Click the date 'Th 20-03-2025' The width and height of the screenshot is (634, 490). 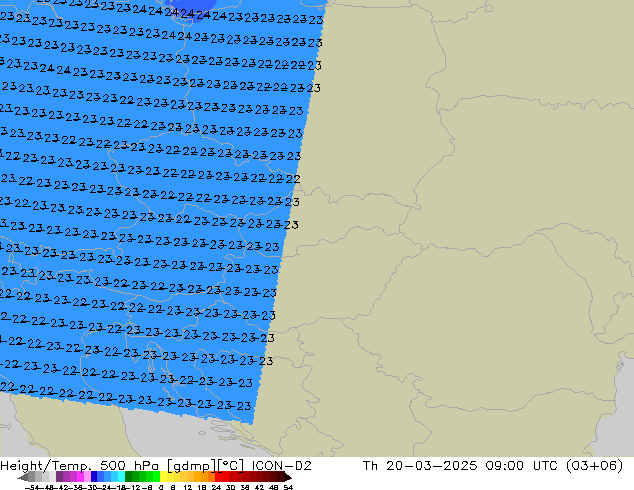tap(420, 466)
